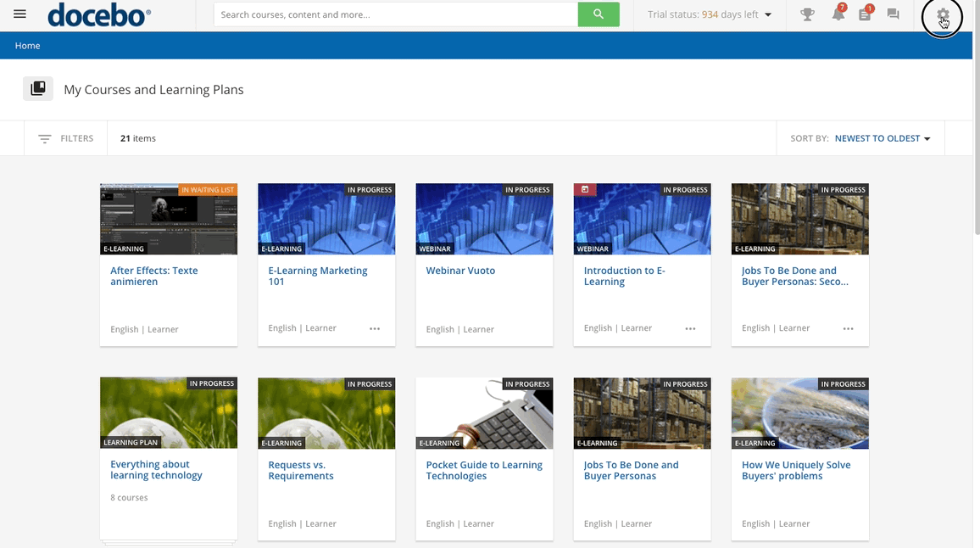Image resolution: width=980 pixels, height=548 pixels.
Task: Open the admin settings gear
Action: [943, 14]
